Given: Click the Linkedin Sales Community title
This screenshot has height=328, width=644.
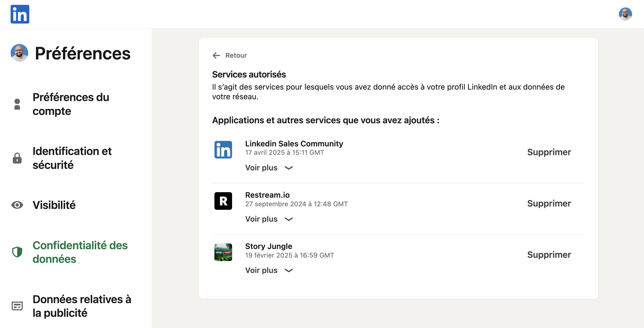Looking at the screenshot, I should (294, 144).
